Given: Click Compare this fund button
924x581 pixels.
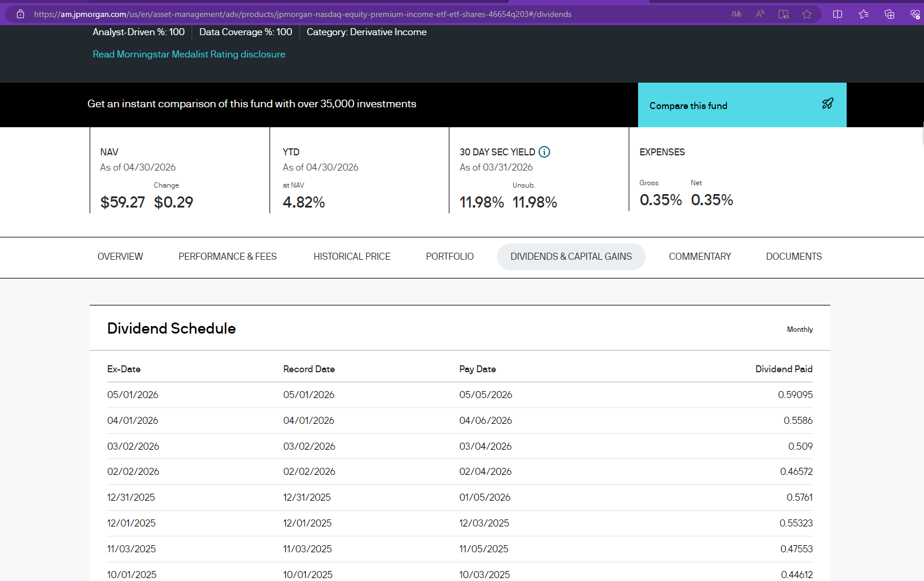Looking at the screenshot, I should point(742,105).
